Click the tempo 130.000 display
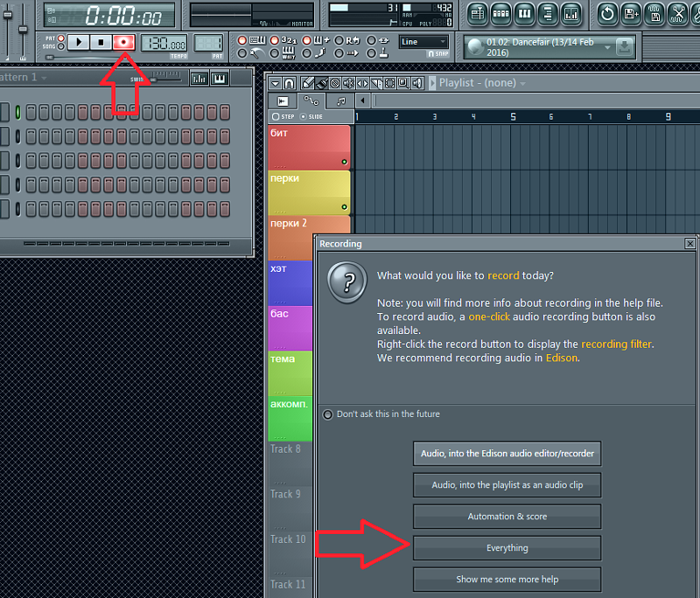 coord(164,43)
